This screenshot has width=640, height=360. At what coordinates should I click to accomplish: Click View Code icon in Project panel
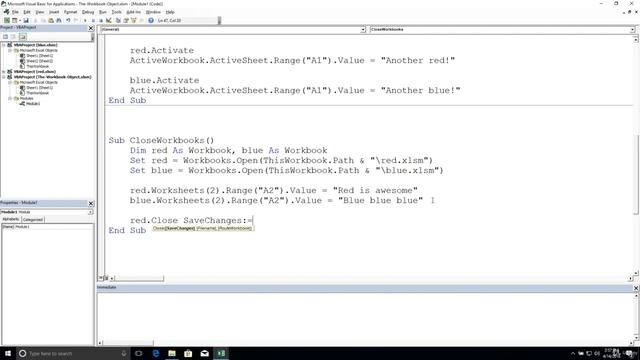tap(6, 37)
